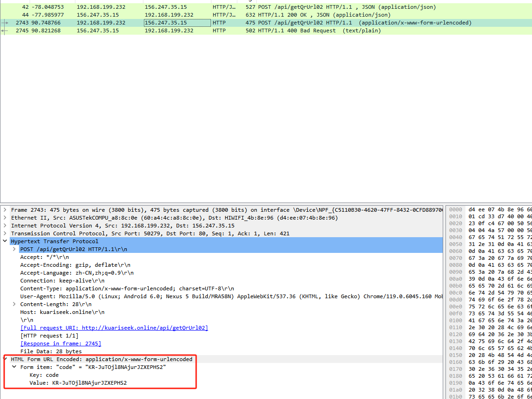This screenshot has width=532, height=399.
Task: Open the Full request URI link
Action: tap(114, 328)
